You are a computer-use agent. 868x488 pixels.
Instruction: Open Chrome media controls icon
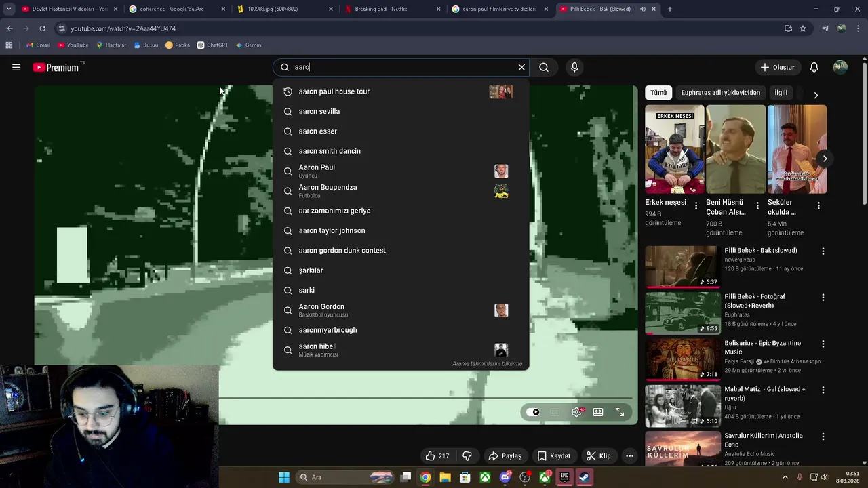tap(825, 28)
